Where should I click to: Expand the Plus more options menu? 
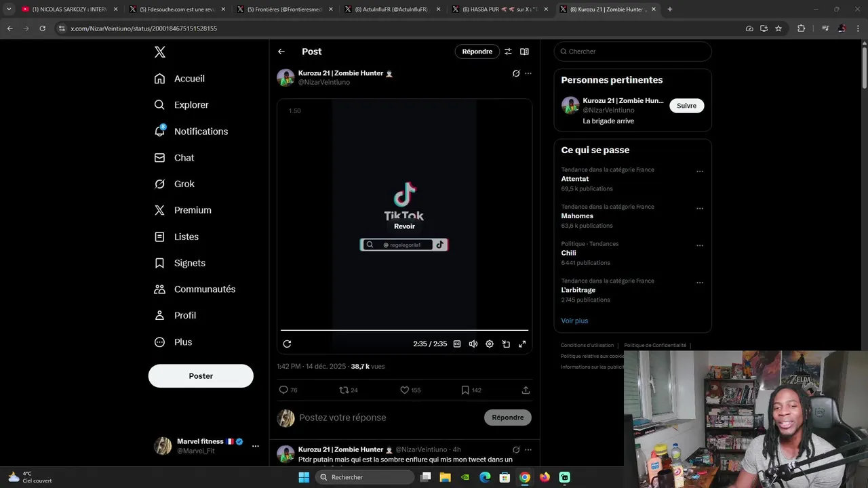tap(174, 342)
